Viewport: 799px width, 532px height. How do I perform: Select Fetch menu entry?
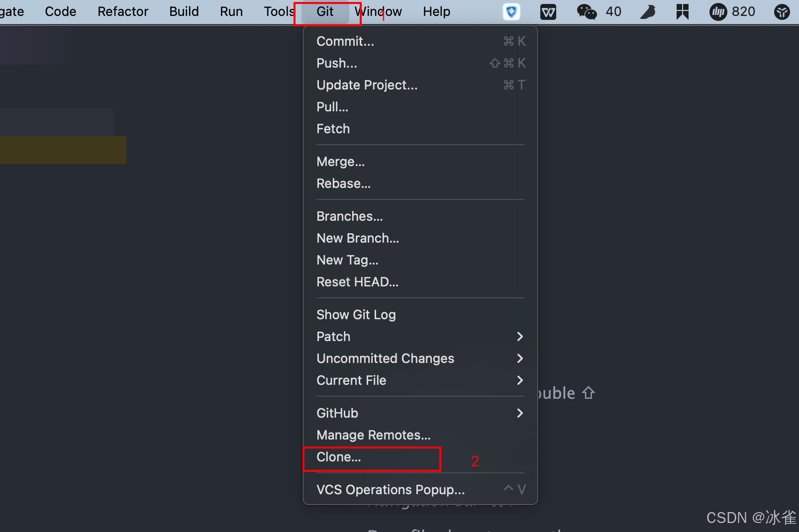point(420,129)
